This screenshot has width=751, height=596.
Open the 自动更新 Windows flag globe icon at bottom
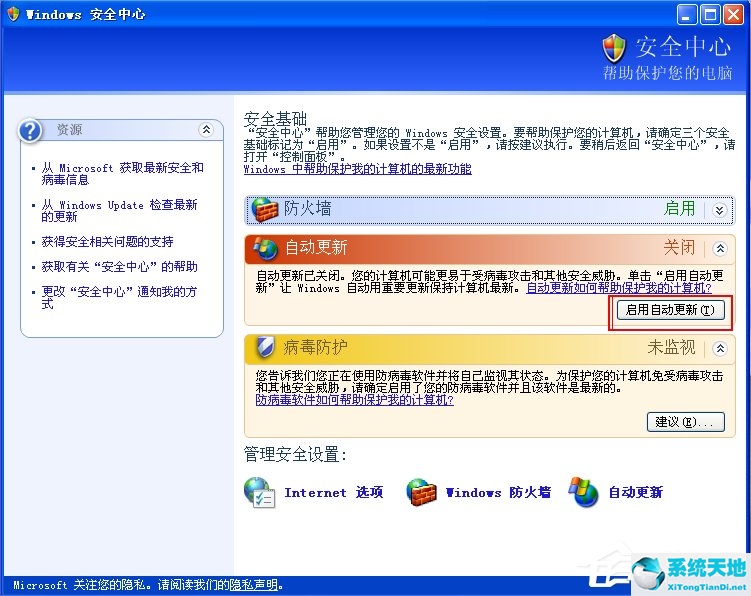[x=583, y=492]
